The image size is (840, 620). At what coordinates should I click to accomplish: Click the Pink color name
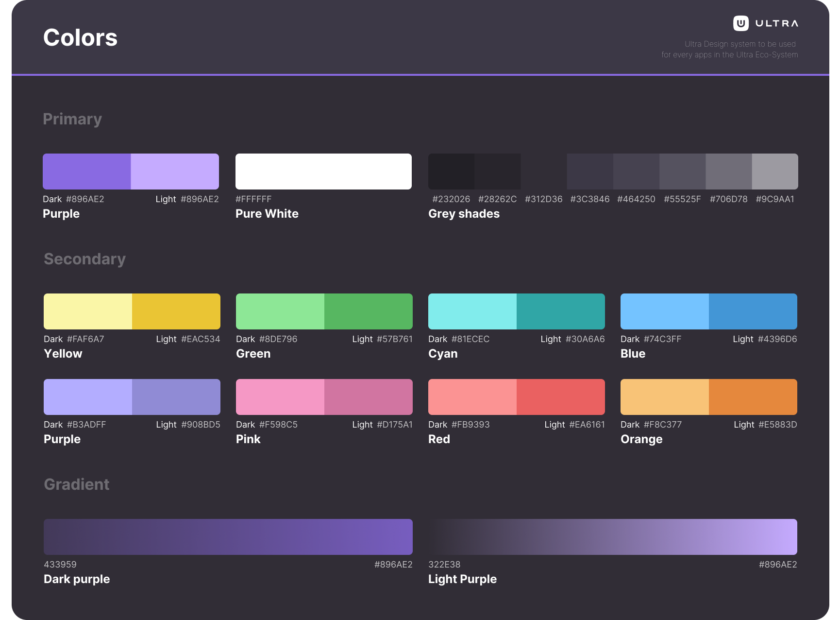point(248,439)
